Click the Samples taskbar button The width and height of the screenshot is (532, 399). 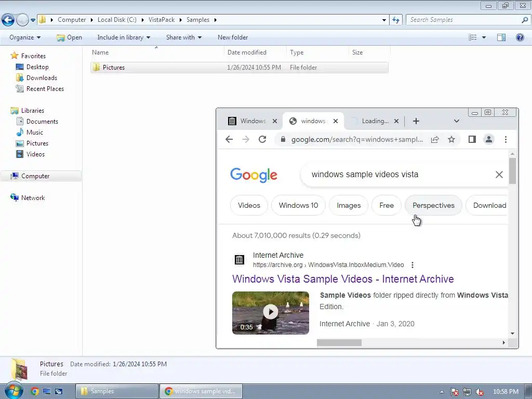117,391
